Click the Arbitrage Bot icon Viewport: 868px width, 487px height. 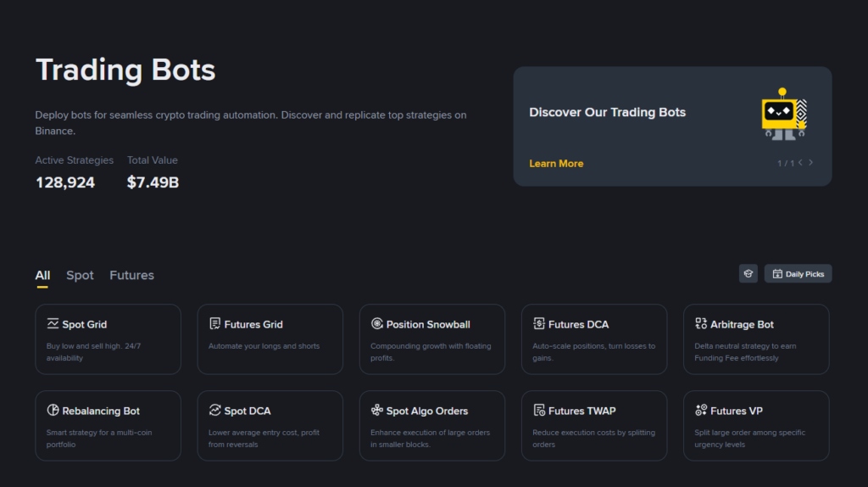701,323
